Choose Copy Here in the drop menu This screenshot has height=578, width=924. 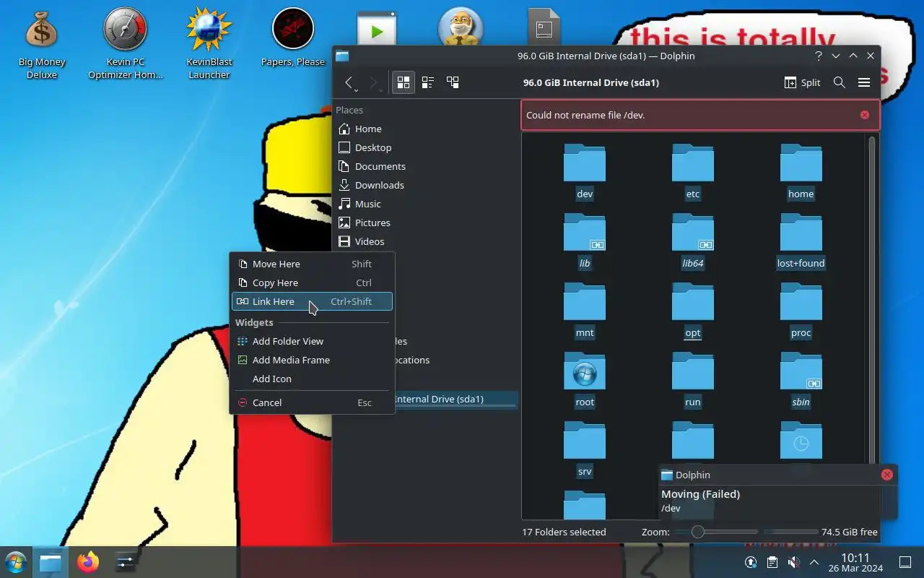312,282
